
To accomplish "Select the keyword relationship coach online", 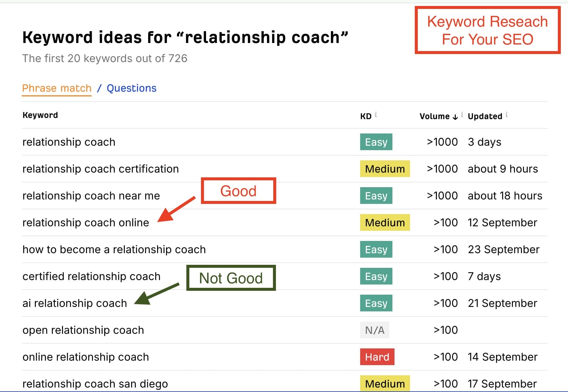I will [x=86, y=222].
